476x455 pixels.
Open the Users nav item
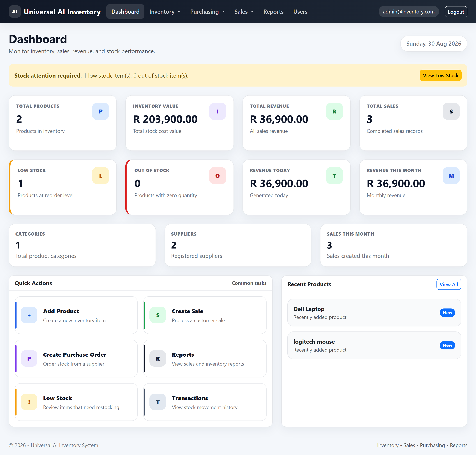[300, 12]
